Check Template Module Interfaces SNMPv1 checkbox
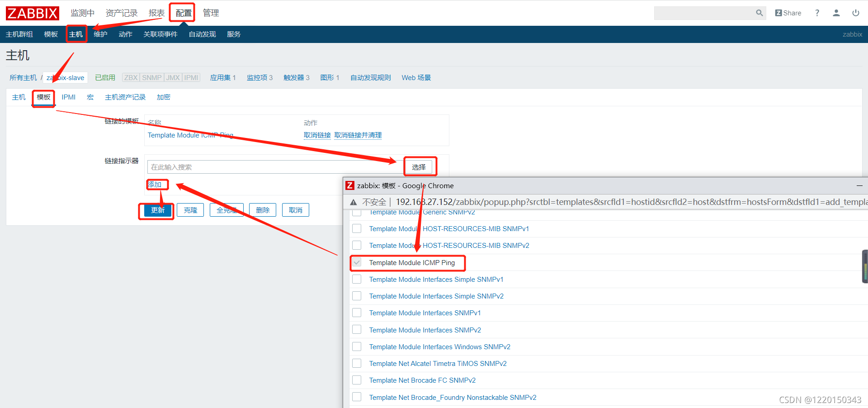The width and height of the screenshot is (868, 408). click(x=357, y=313)
